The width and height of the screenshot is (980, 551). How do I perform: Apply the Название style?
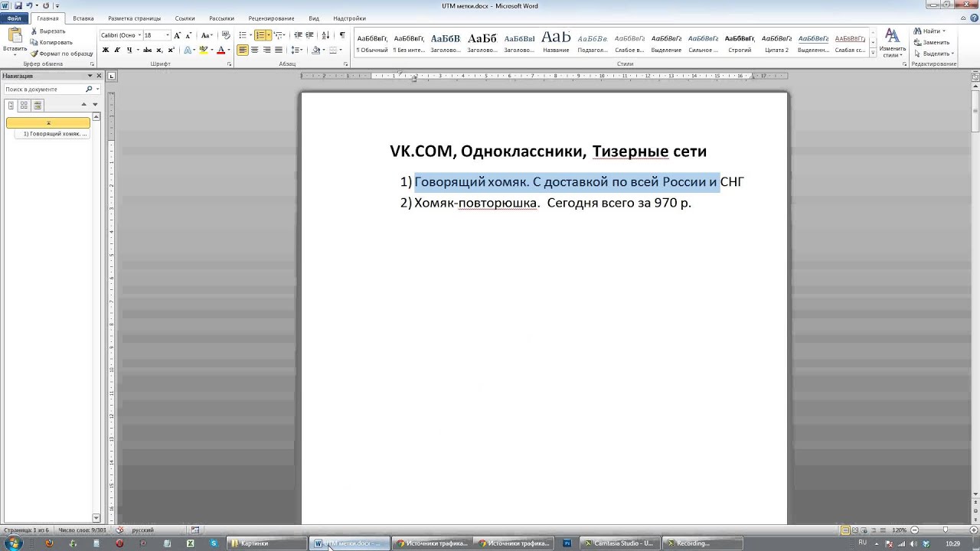(x=556, y=44)
